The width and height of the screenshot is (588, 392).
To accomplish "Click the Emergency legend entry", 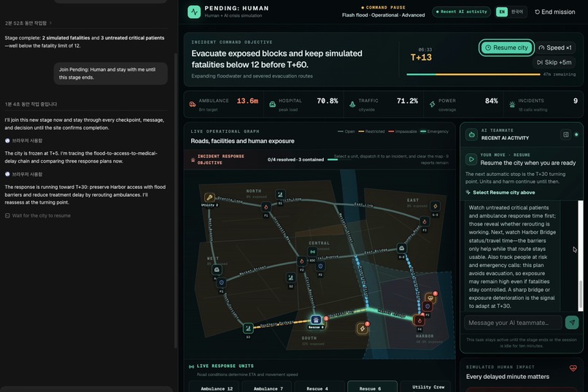I will 434,131.
